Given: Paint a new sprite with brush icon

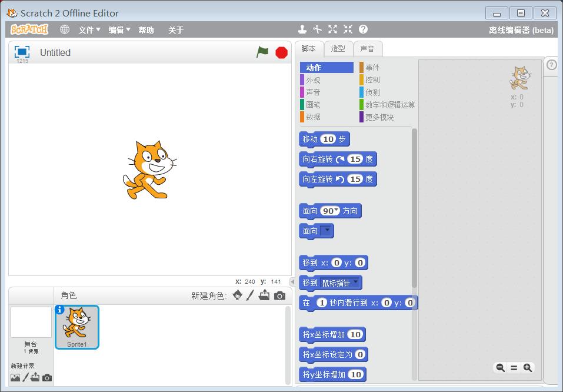Looking at the screenshot, I should (250, 295).
